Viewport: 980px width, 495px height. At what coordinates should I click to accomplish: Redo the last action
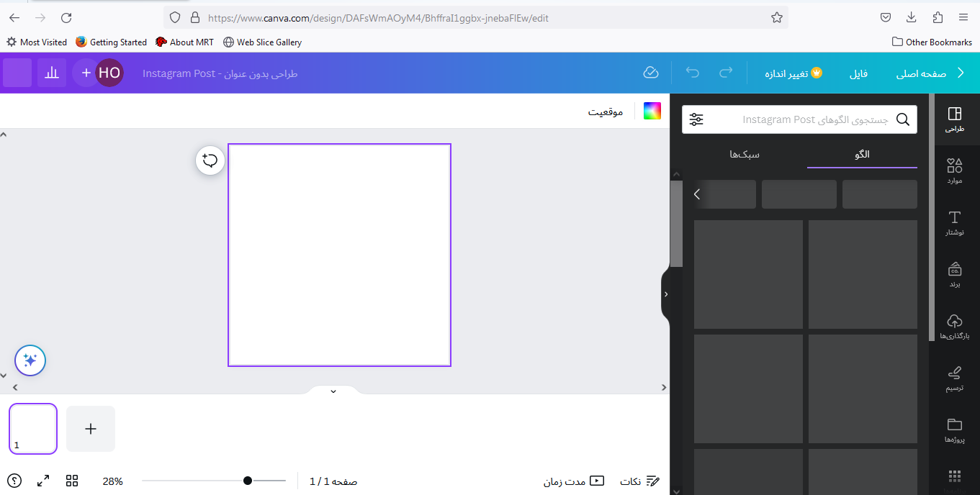click(726, 73)
